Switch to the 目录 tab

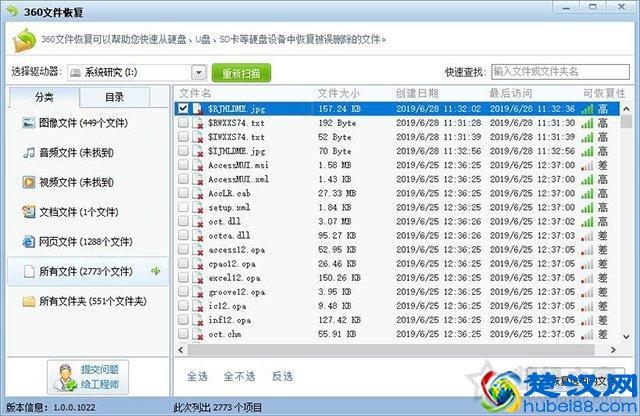(114, 97)
